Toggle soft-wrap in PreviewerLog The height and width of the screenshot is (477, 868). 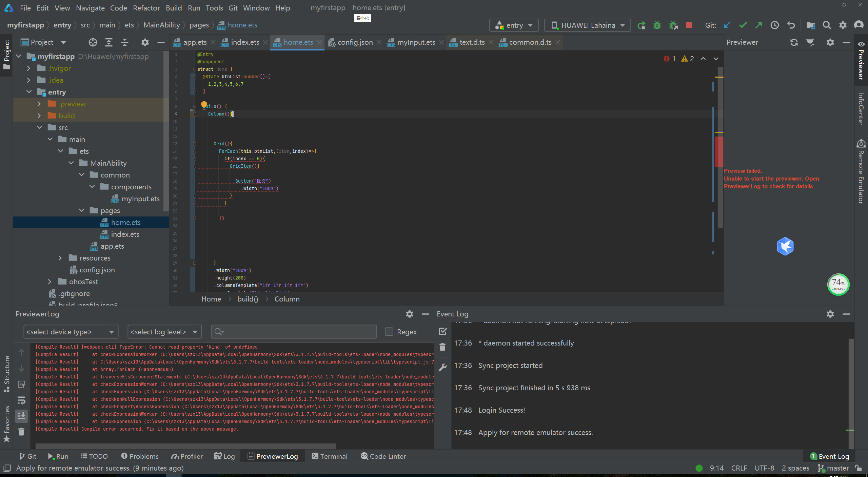coord(21,400)
